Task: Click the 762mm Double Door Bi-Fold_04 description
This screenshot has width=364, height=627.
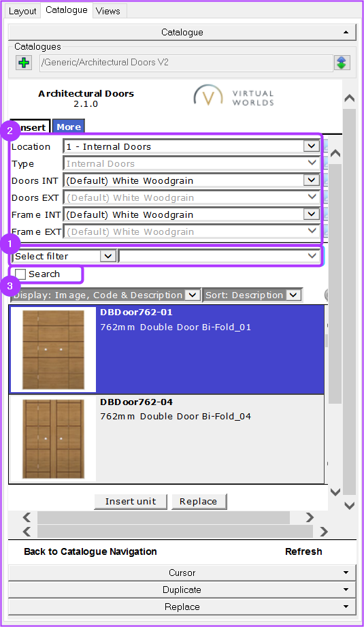Action: 176,416
